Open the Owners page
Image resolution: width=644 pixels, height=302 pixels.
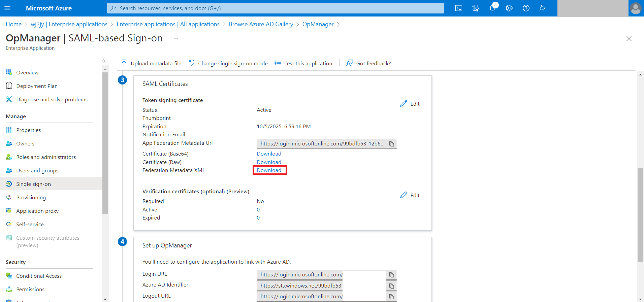25,143
